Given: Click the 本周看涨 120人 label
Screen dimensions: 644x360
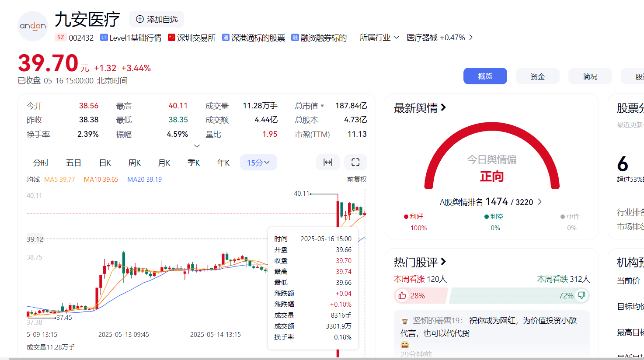Looking at the screenshot, I should pos(420,279).
